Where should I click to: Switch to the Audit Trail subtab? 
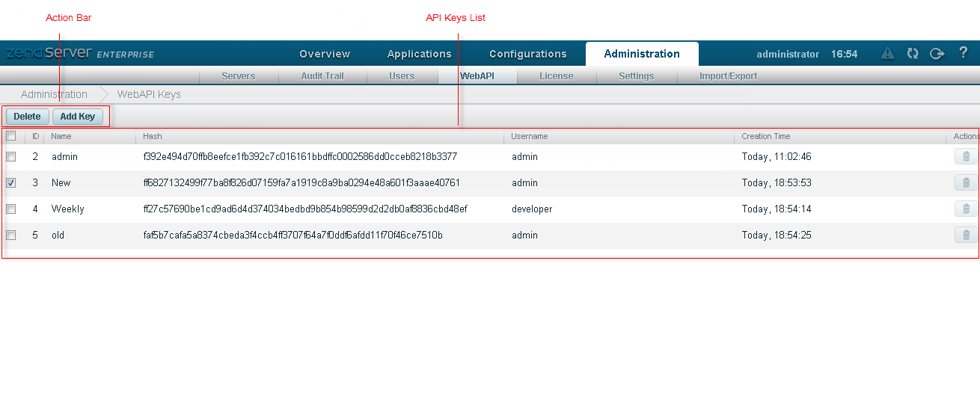322,76
